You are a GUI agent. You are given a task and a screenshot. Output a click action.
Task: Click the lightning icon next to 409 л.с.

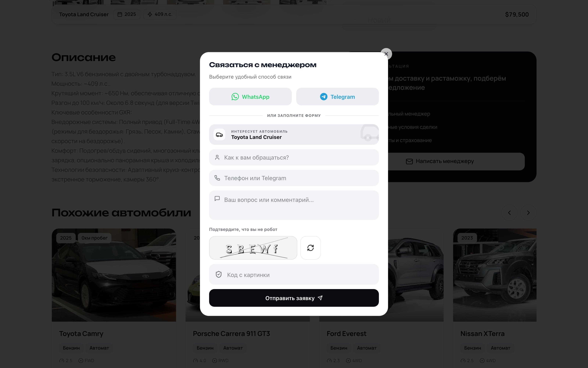150,14
